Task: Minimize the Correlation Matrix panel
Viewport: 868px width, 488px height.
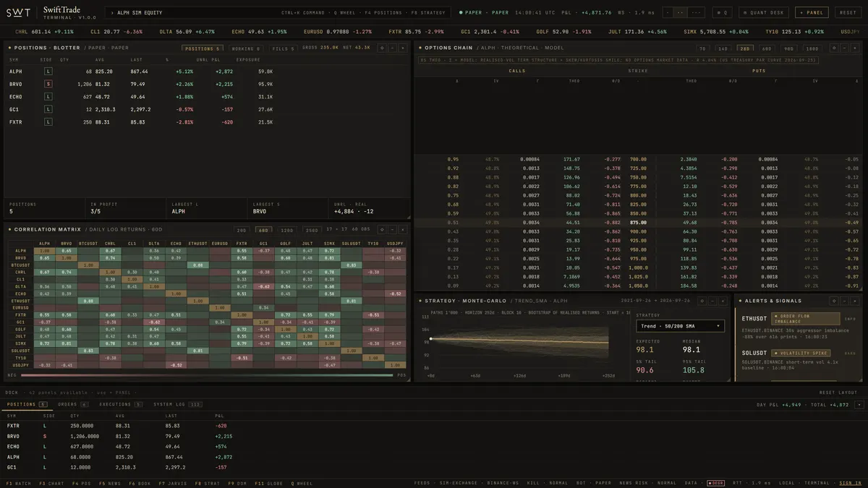Action: pos(392,229)
